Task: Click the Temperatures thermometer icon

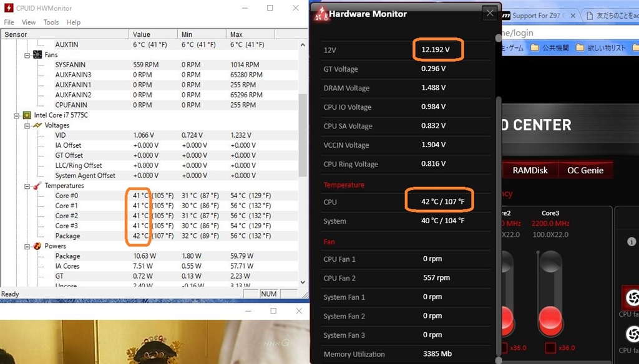Action: point(37,186)
